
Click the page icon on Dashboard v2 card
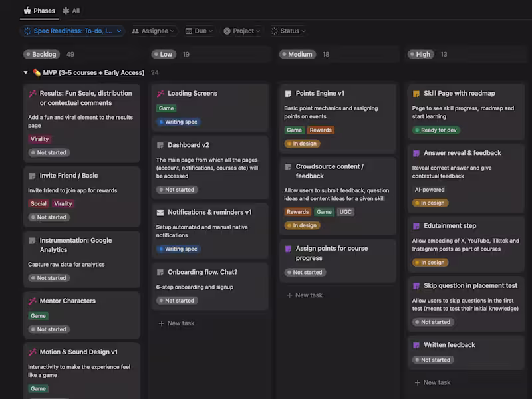coord(160,146)
